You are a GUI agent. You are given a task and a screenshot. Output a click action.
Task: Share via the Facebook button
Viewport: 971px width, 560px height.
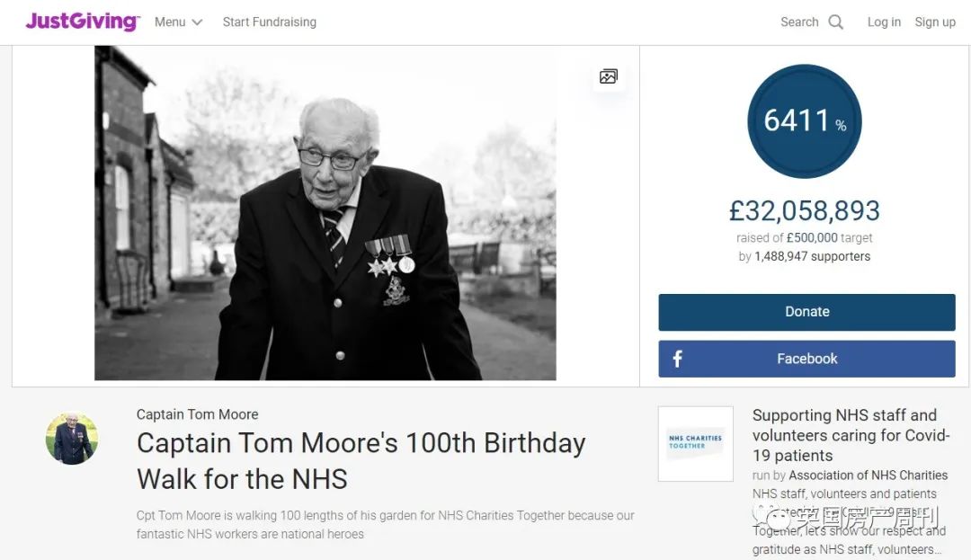coord(806,359)
